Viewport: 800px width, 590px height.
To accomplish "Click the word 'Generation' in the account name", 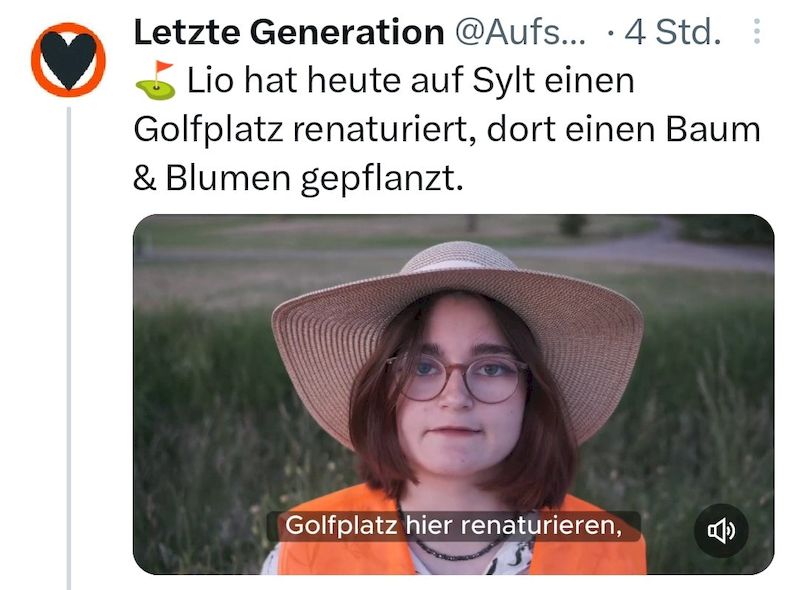I will [x=347, y=32].
